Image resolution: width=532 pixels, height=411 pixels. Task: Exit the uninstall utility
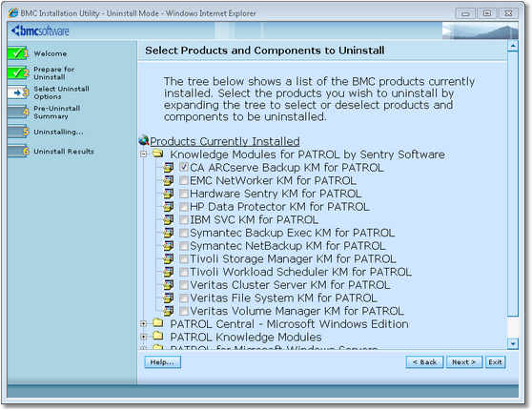(x=495, y=361)
